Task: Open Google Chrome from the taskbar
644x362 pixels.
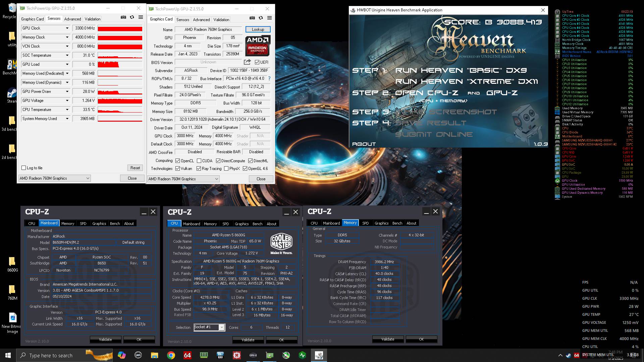Action: point(171,355)
